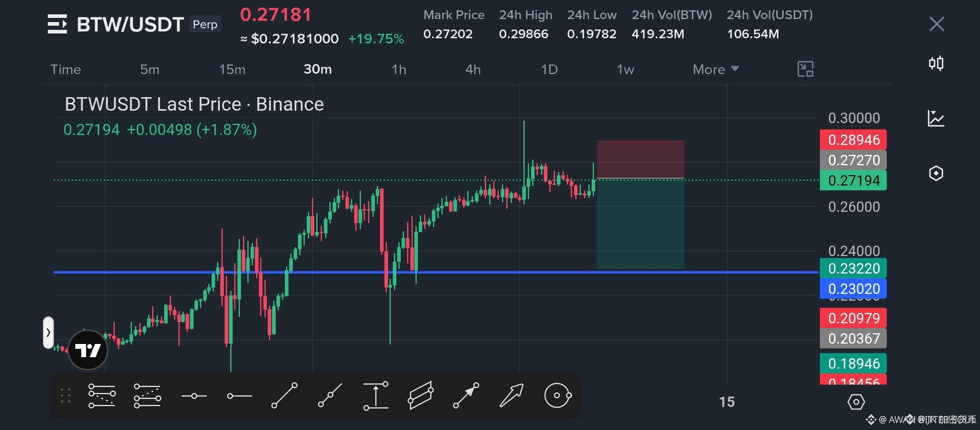Click the red 0.28946 price label

[853, 140]
